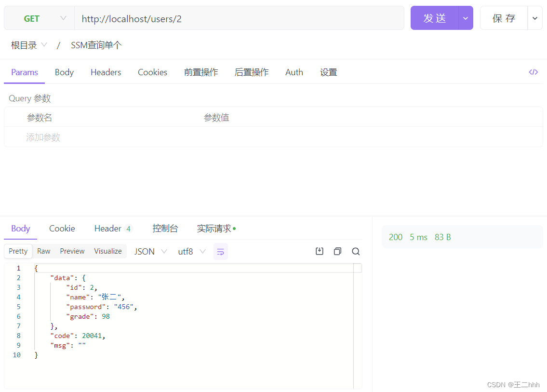Click the 参数值 column header
Screen dimensions: 547x392
tap(216, 118)
